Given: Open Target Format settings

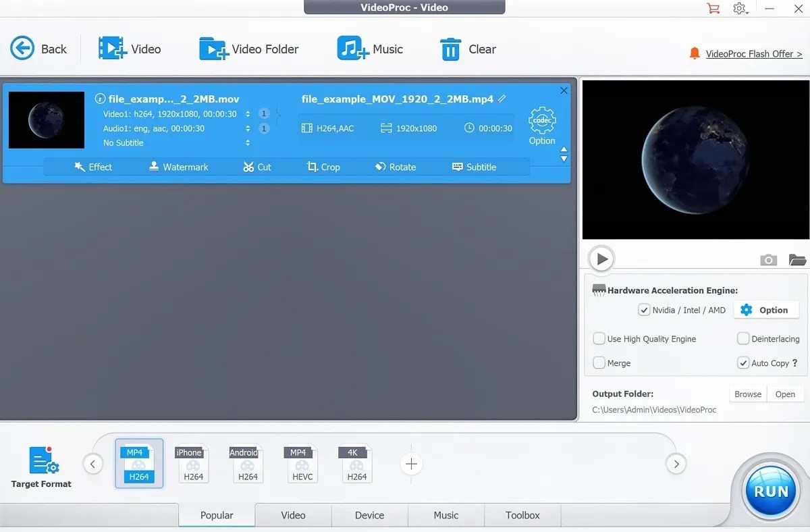Looking at the screenshot, I should pyautogui.click(x=41, y=467).
